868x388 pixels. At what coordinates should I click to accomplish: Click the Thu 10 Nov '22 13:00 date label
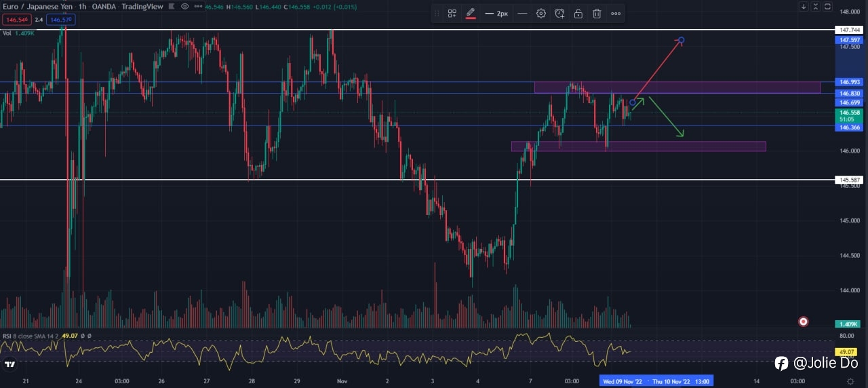pos(681,382)
